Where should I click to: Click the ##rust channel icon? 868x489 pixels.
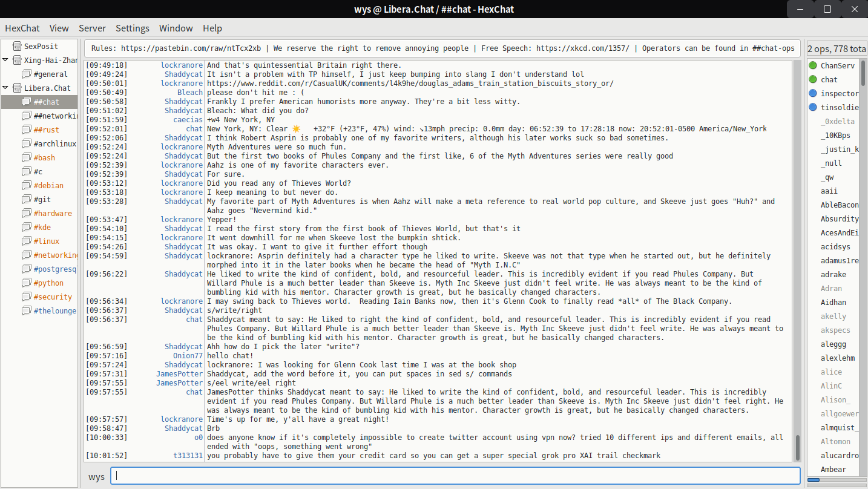click(x=27, y=130)
